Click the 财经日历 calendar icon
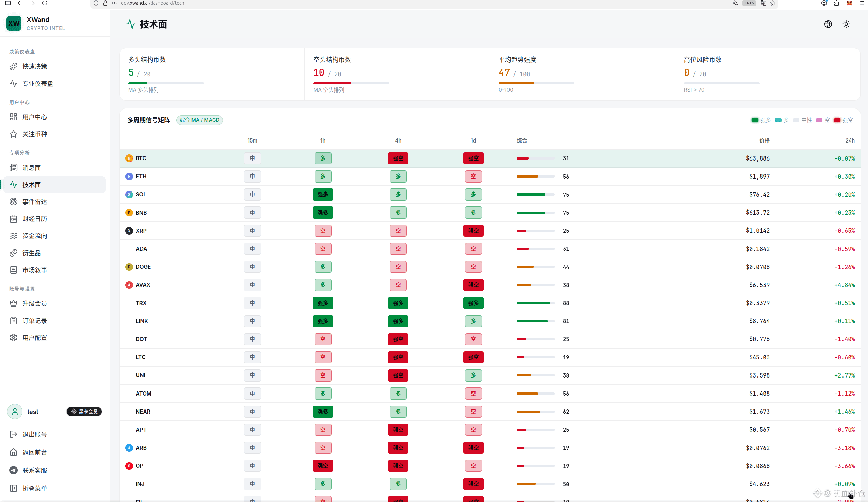The image size is (868, 502). [x=13, y=219]
